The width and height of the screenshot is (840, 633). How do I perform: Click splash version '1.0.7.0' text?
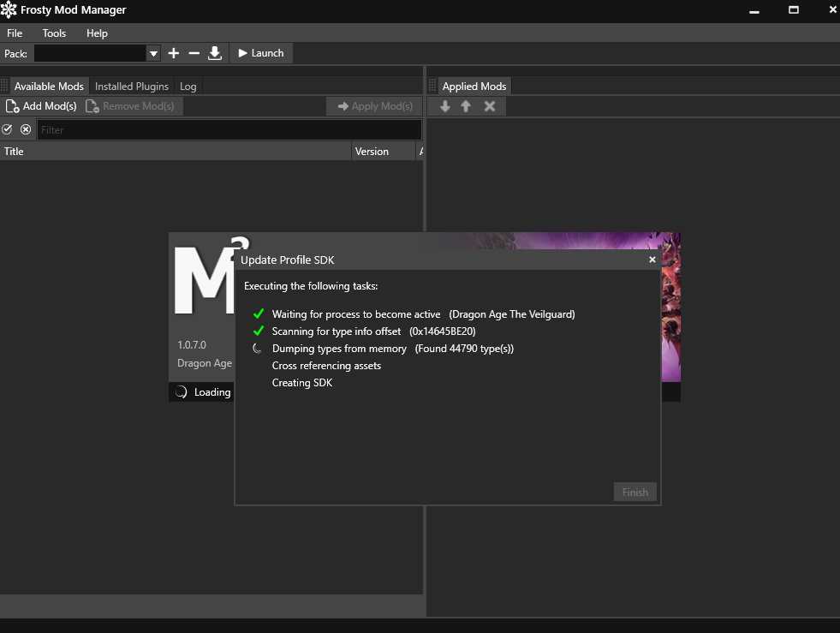(192, 344)
